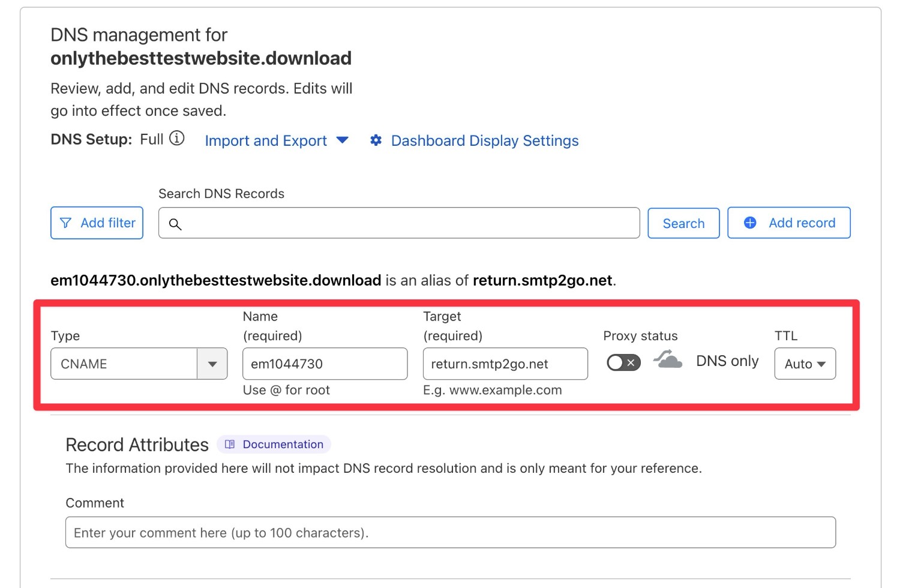Click the 'Use @ for root' hint
Viewport: 900px width, 588px height.
click(286, 390)
